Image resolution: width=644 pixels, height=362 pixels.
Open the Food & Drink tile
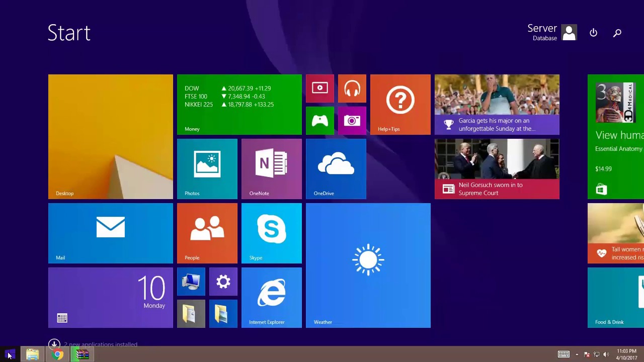coord(616,298)
